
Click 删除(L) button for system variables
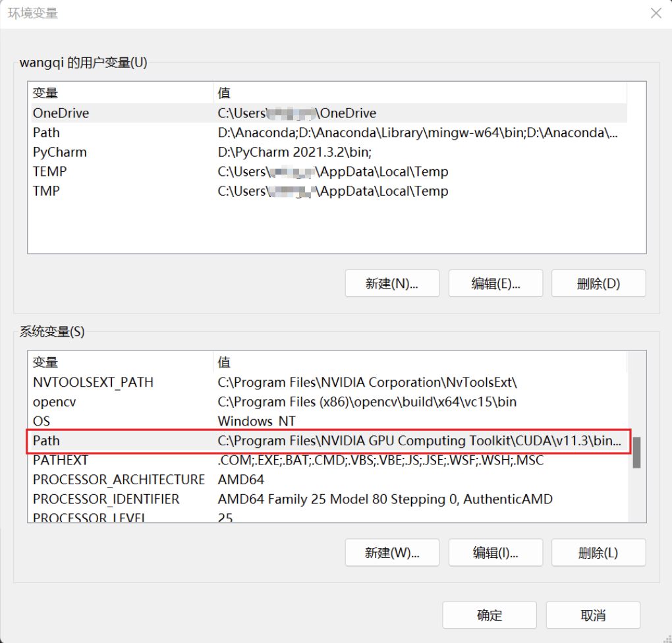598,553
